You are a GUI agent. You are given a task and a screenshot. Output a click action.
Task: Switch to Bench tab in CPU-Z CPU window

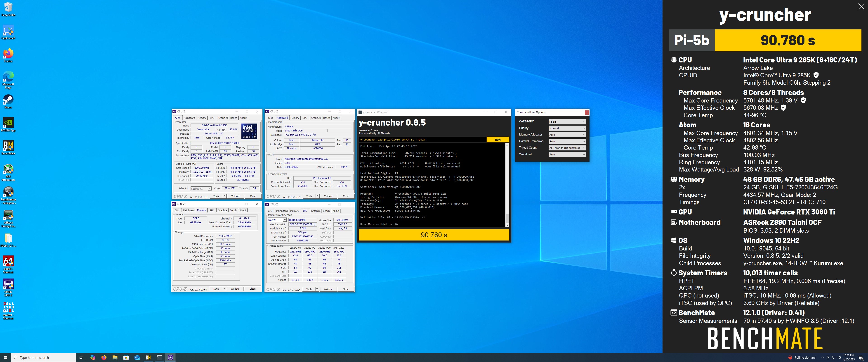(234, 118)
